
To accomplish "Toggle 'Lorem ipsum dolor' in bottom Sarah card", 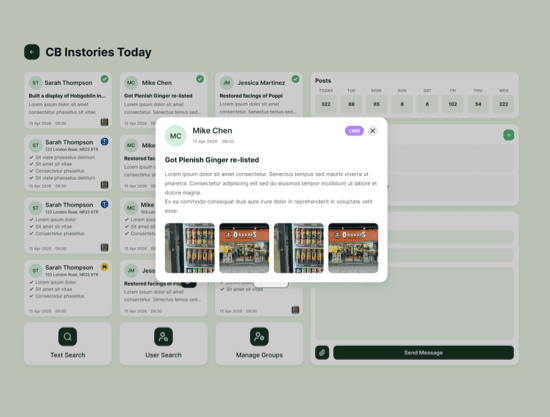I will pos(53,282).
